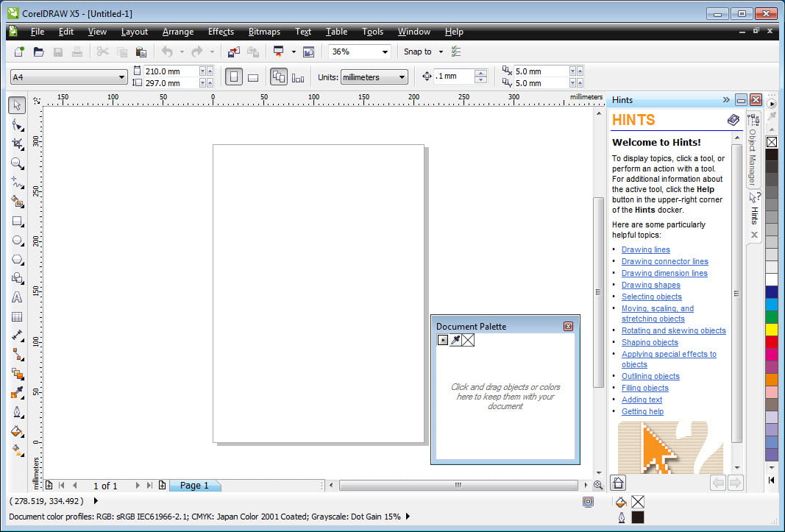The height and width of the screenshot is (532, 785).
Task: Open the Application Launcher icon
Action: click(279, 52)
